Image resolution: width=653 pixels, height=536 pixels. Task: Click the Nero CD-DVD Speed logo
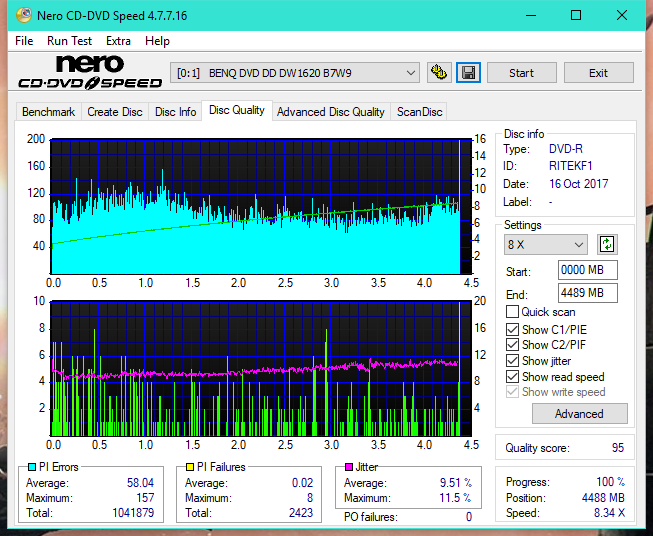tap(90, 72)
